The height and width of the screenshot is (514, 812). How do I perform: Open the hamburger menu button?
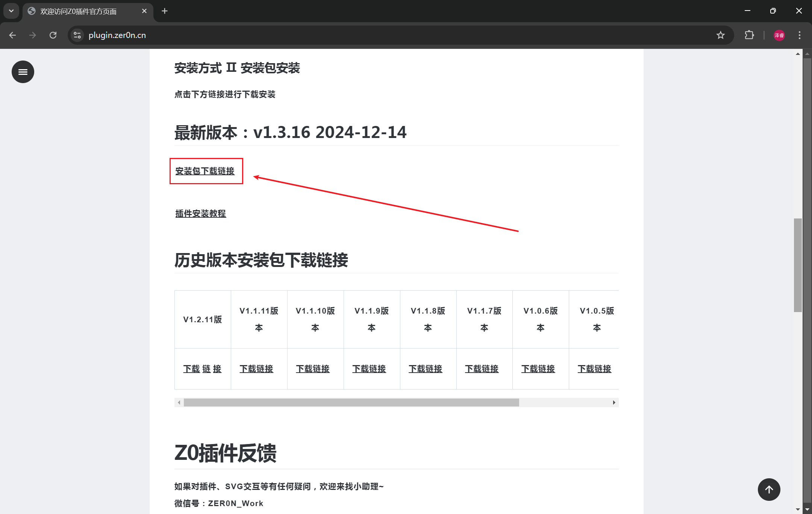23,72
